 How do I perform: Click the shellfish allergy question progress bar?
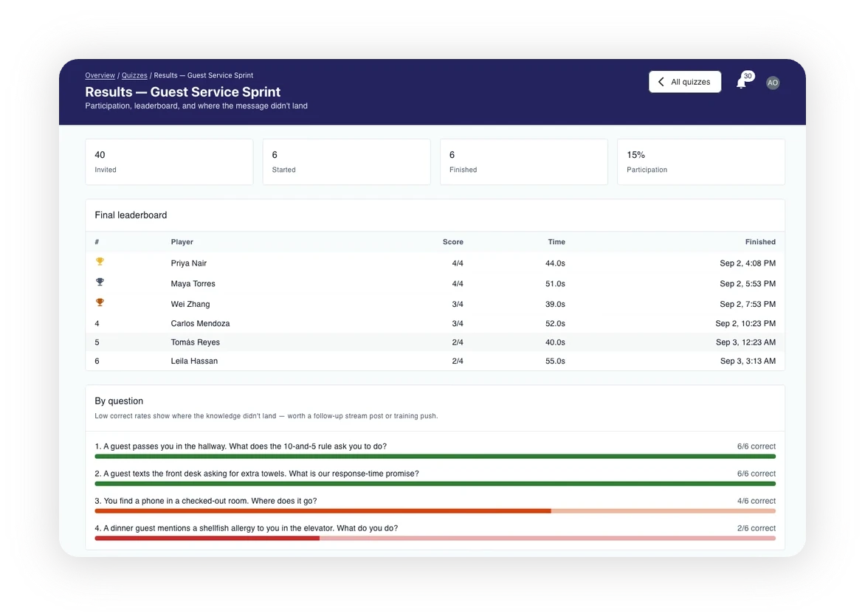point(435,539)
